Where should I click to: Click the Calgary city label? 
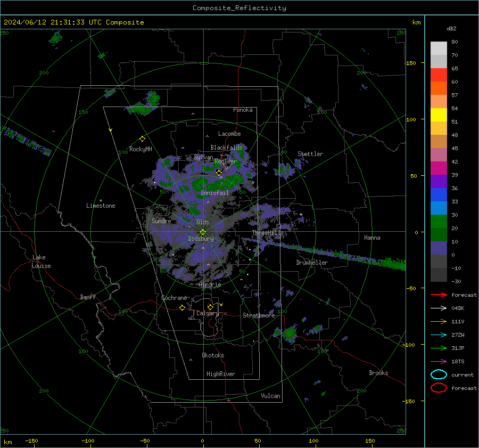point(208,313)
